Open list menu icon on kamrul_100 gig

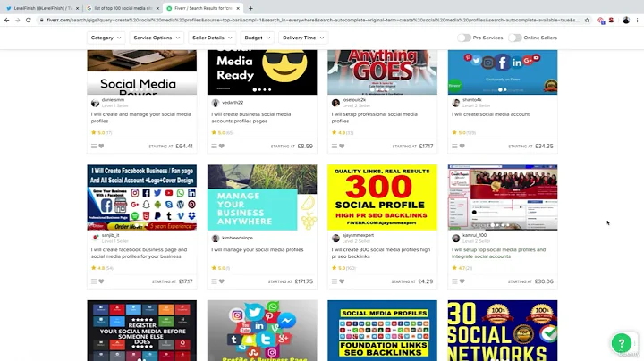454,281
